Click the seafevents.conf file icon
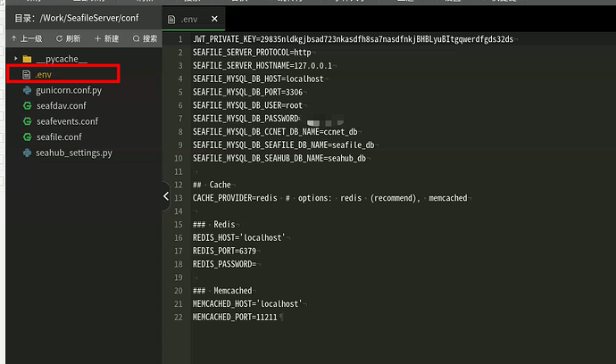 tap(27, 121)
